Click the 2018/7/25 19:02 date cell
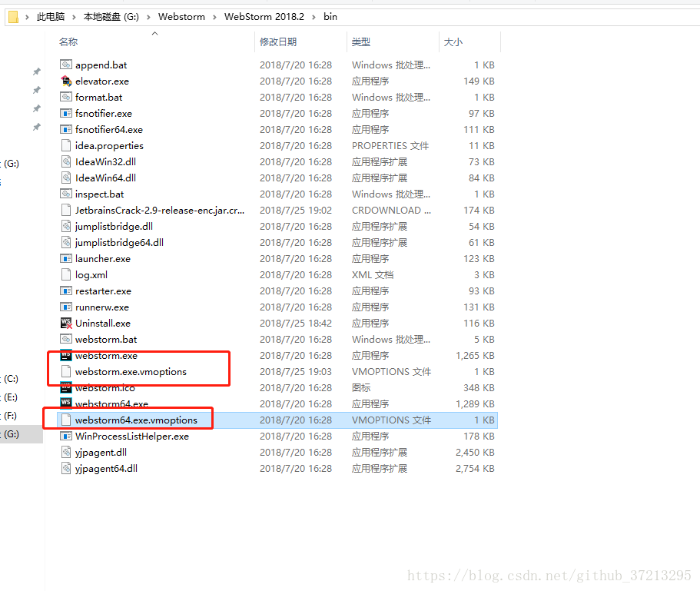The image size is (700, 591). pos(296,211)
